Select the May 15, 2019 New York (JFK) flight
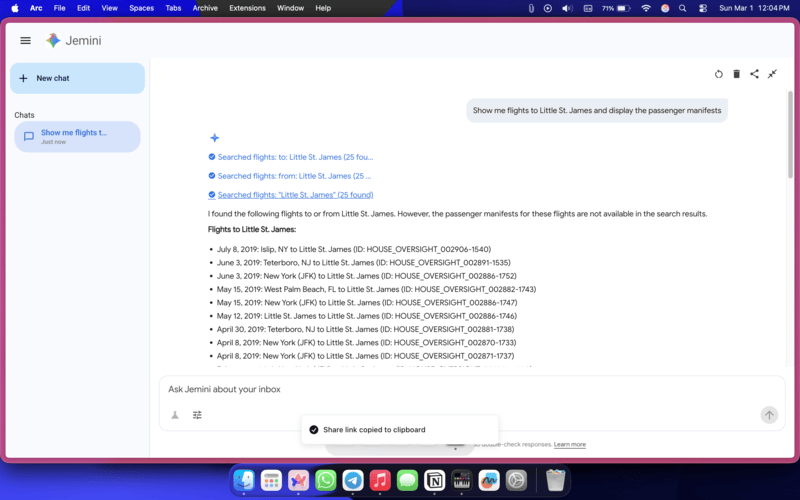The image size is (800, 500). coord(367,303)
